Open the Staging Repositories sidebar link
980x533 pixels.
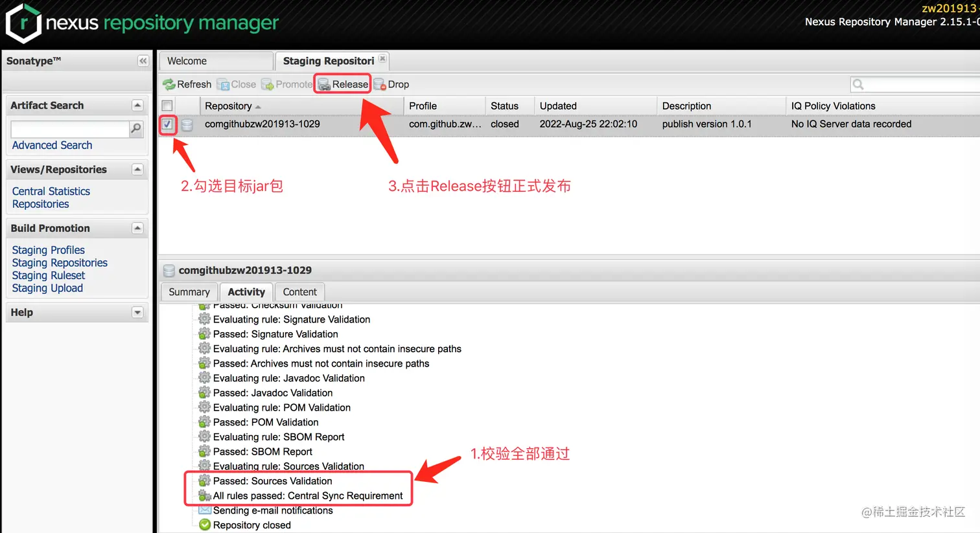[60, 263]
